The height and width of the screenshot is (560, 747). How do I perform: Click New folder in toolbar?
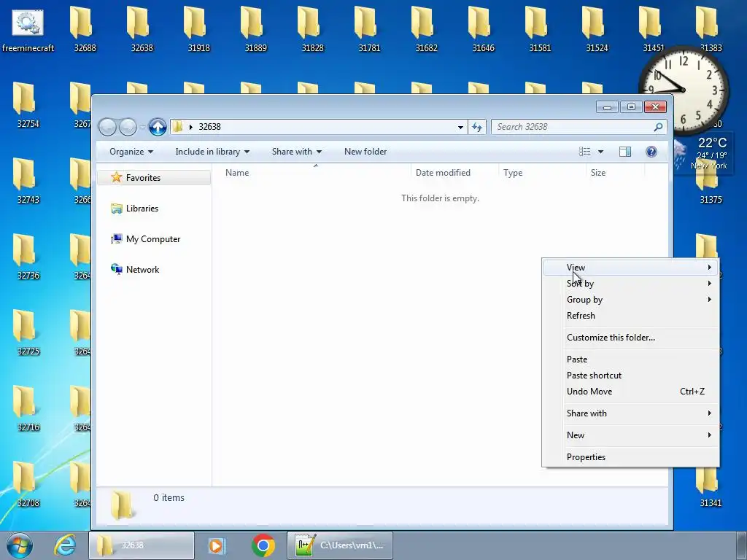point(365,152)
